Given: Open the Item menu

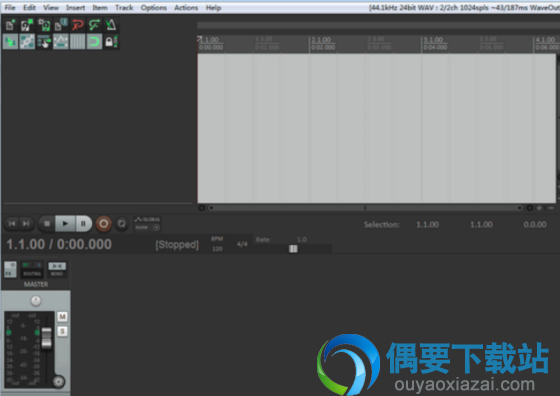Looking at the screenshot, I should (100, 7).
